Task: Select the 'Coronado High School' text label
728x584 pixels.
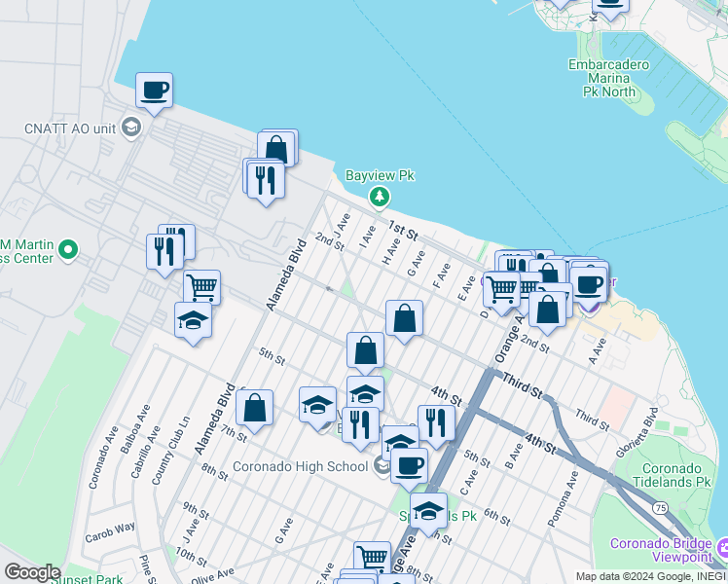Action: (300, 466)
